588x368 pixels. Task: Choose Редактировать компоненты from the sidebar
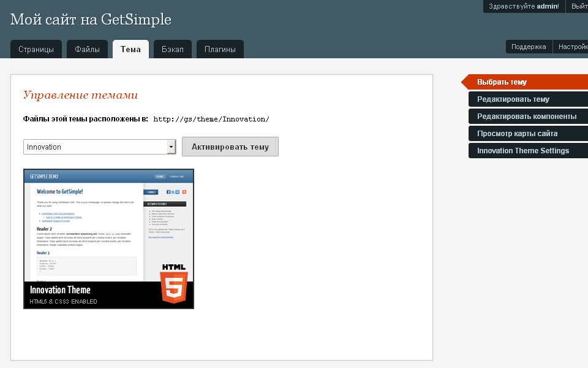(x=527, y=117)
